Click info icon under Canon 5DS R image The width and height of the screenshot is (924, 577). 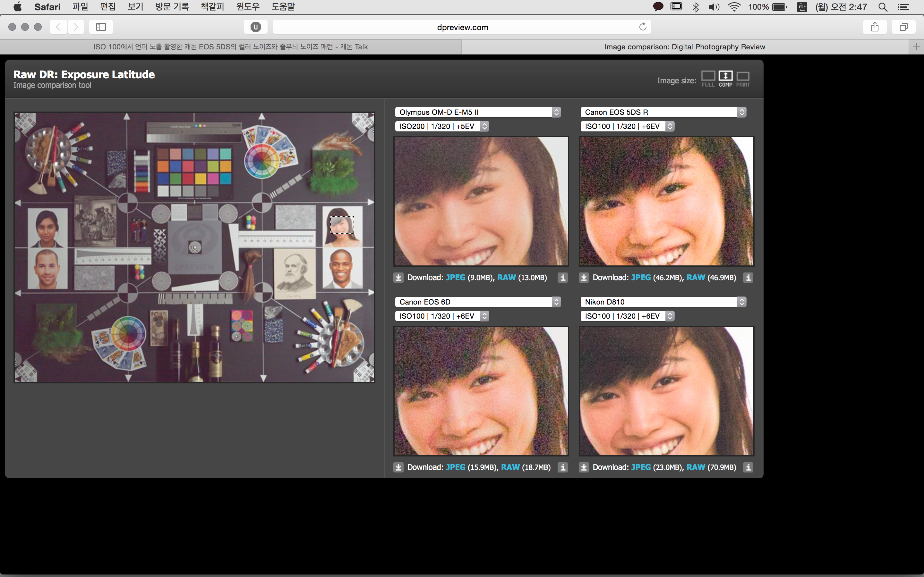[748, 277]
